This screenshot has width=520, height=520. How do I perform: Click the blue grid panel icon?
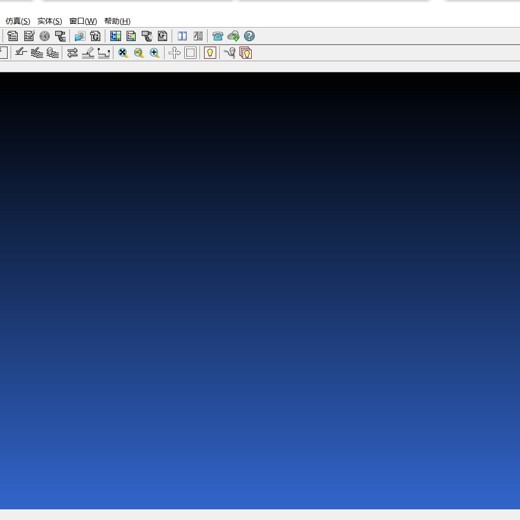click(115, 36)
